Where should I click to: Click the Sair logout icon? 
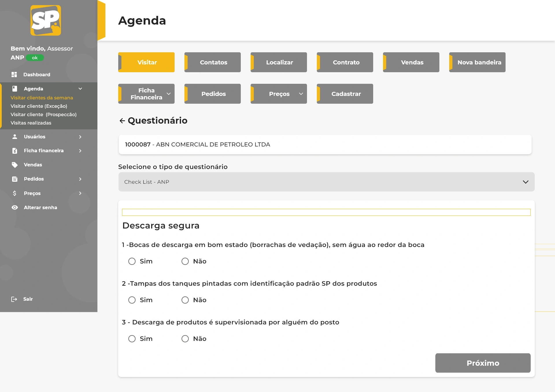click(14, 299)
